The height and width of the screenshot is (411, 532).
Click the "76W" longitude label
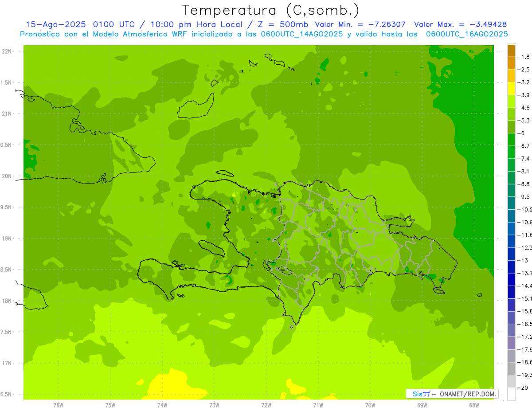pyautogui.click(x=58, y=405)
